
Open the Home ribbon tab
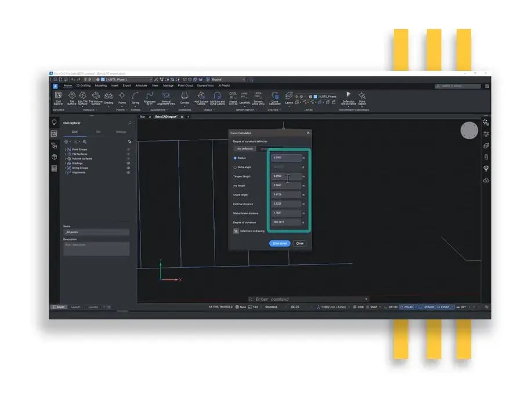pyautogui.click(x=68, y=86)
